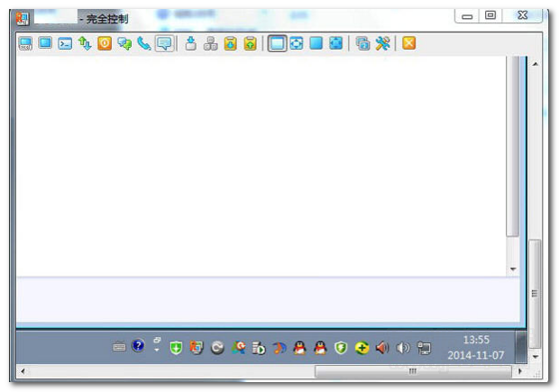Screen dimensions: 559x392
Task: Click the chat pane vertical scrollbar thumb
Action: (513, 146)
